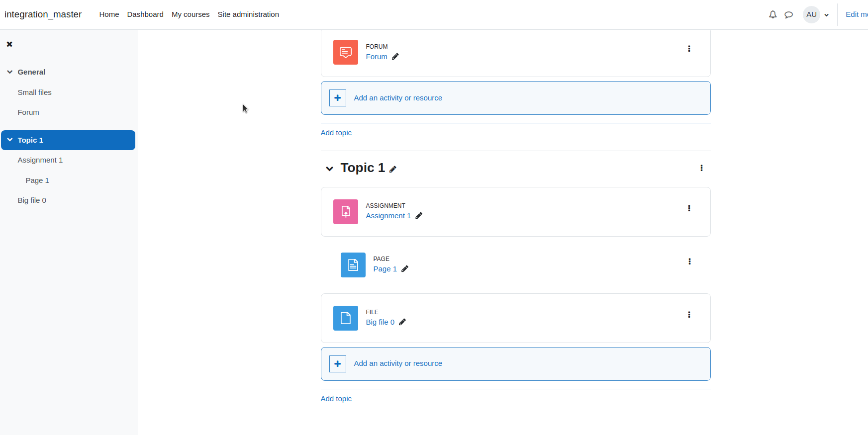Image resolution: width=868 pixels, height=435 pixels.
Task: Click the pencil icon beside Assignment 1
Action: click(419, 216)
